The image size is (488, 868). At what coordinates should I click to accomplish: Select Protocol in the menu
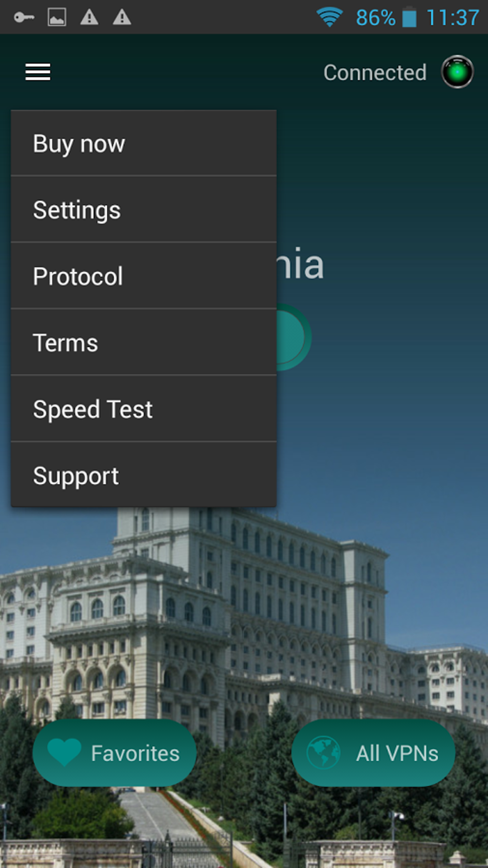pos(144,276)
